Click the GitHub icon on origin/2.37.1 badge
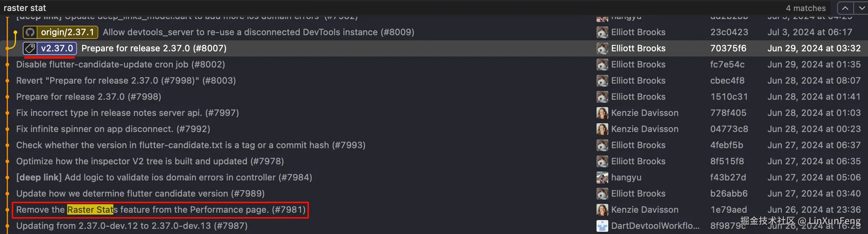 [x=30, y=32]
